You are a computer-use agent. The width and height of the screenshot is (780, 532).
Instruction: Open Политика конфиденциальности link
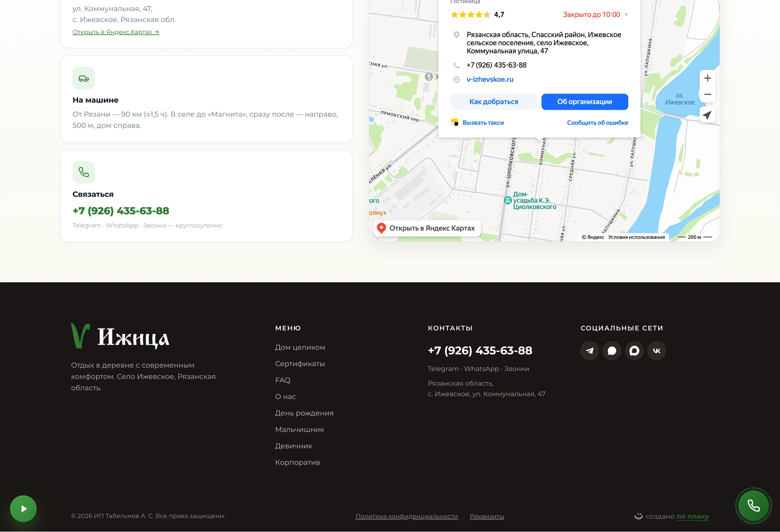[x=407, y=516]
